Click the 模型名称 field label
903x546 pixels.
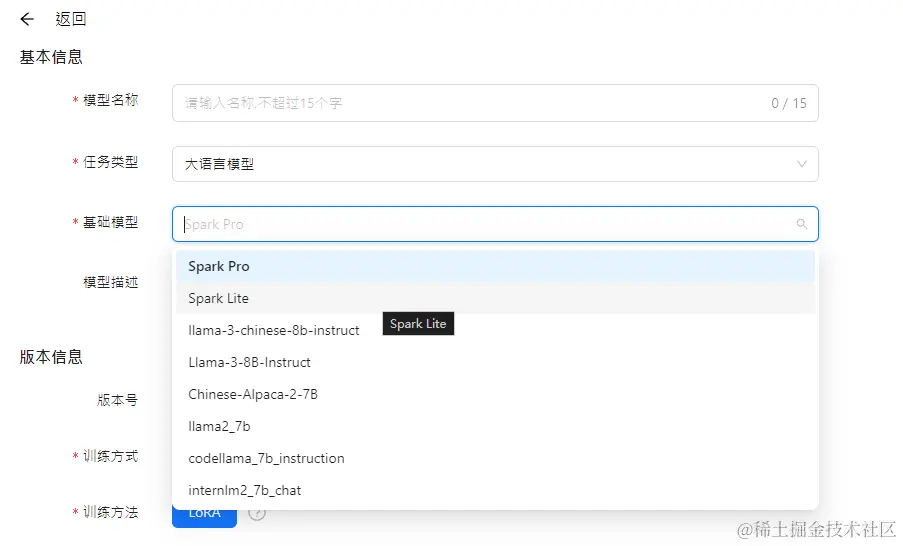pos(110,101)
